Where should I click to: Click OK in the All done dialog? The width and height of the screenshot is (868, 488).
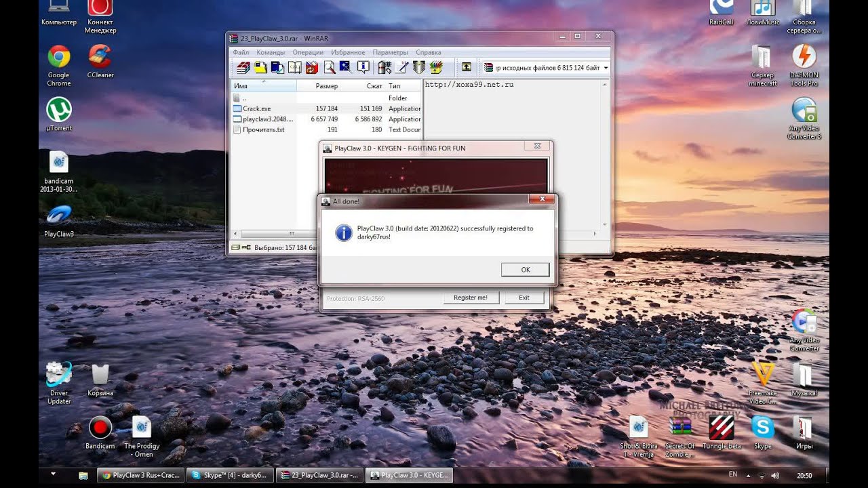[x=526, y=270]
